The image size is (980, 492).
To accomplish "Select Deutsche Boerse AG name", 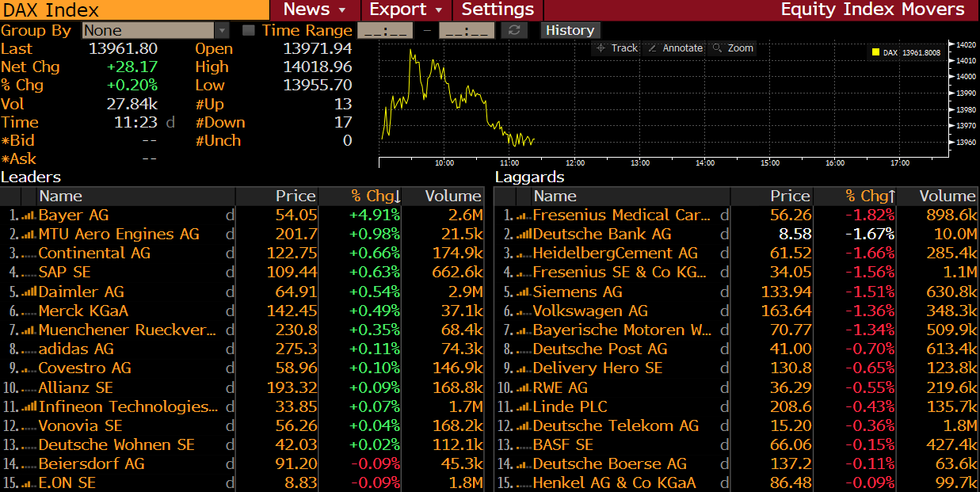I will click(x=610, y=464).
